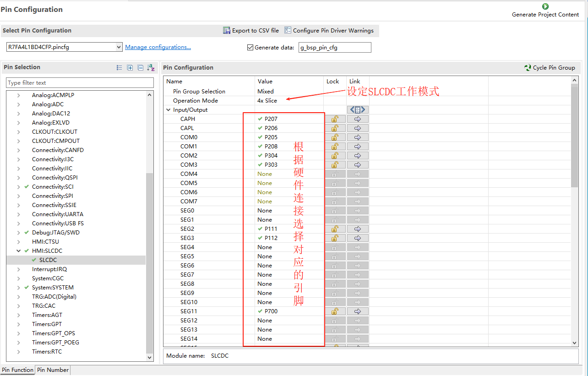Select SLCDC item in the tree
This screenshot has width=588, height=376.
[x=48, y=260]
